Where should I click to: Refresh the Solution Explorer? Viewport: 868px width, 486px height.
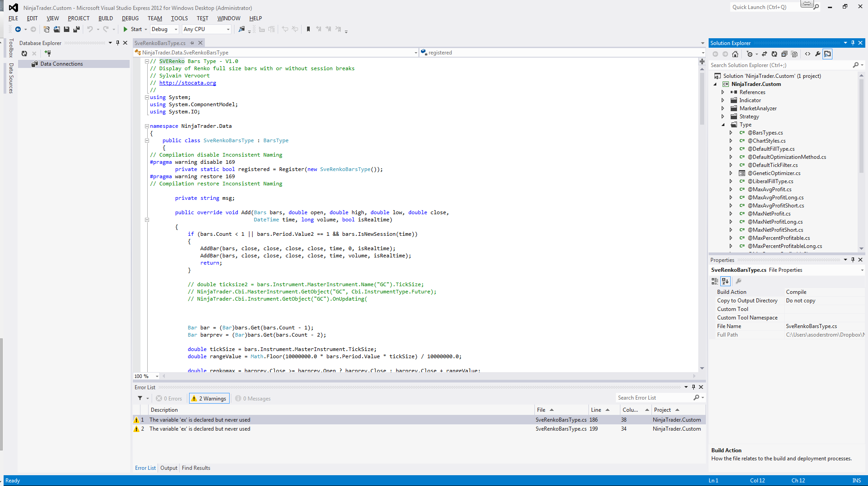pos(774,54)
